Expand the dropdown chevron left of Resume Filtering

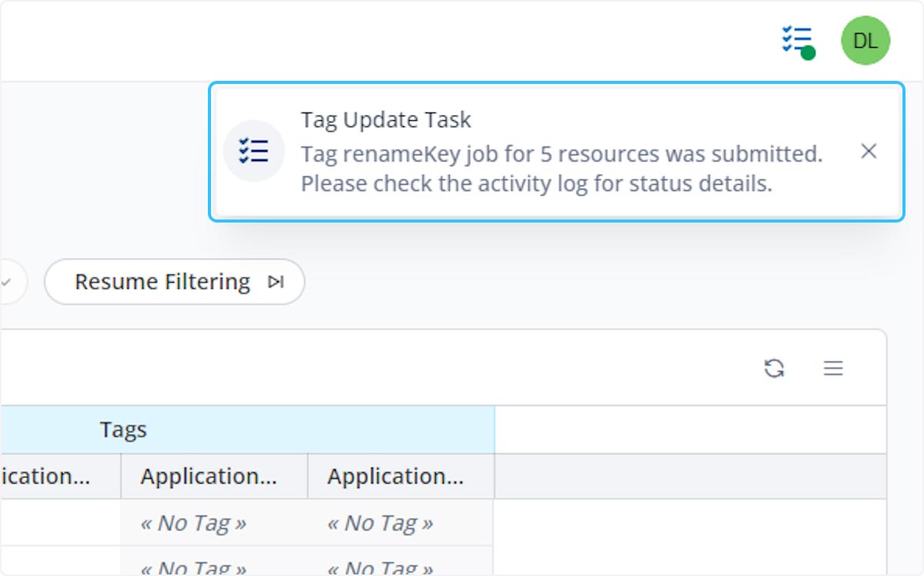tap(6, 283)
